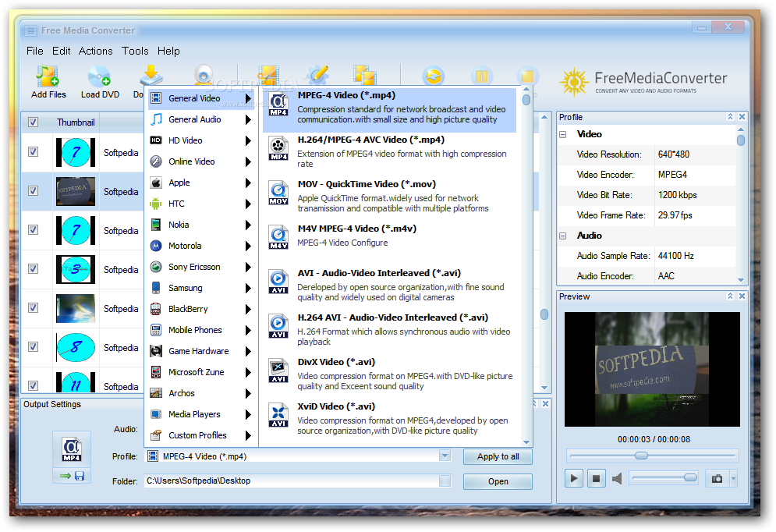Click the save-to-arrow icon below MP4 profile icon
776x532 pixels.
[72, 476]
